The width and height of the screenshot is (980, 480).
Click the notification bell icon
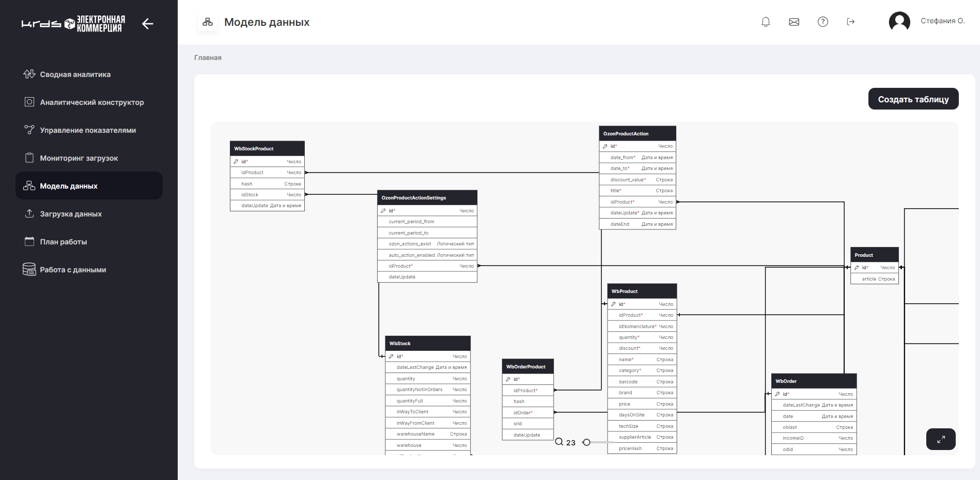766,22
